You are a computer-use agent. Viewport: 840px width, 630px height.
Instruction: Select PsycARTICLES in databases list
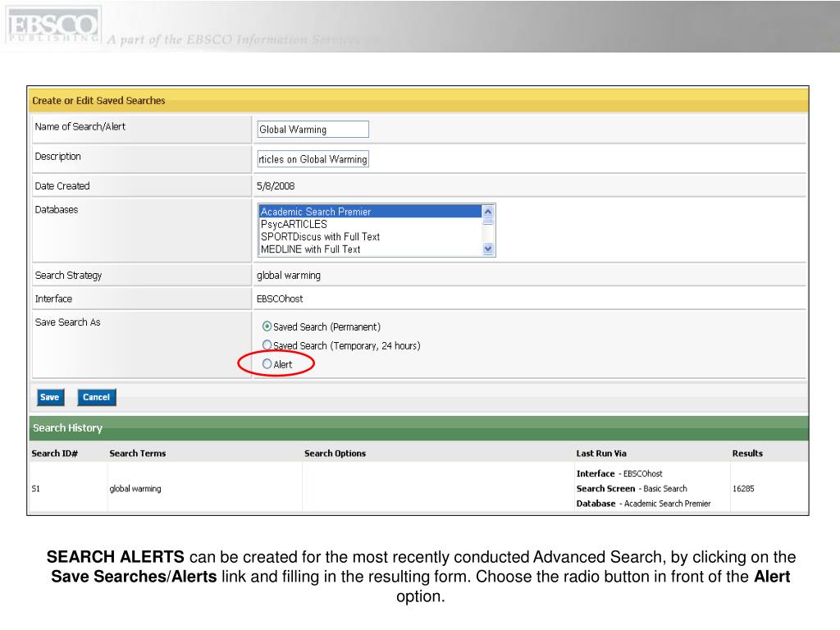point(370,224)
